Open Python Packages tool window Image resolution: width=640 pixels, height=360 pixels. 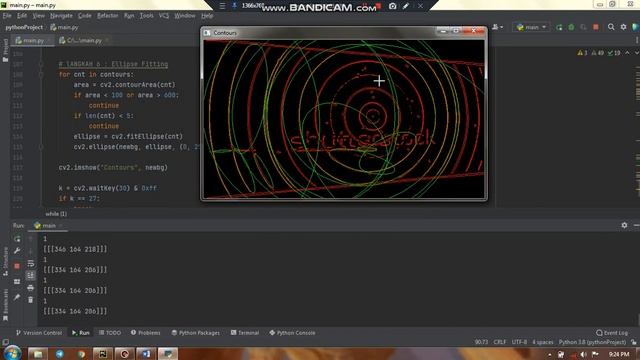(x=196, y=333)
